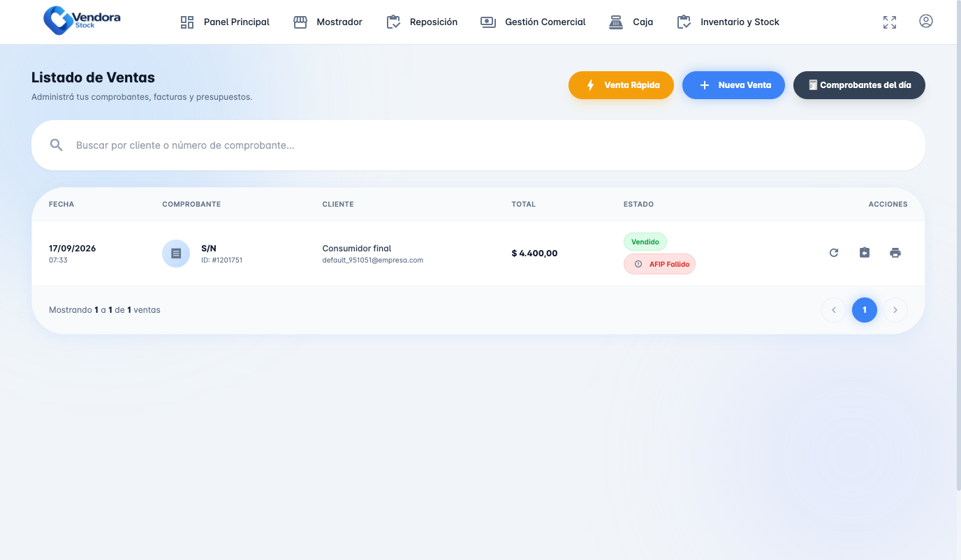Image resolution: width=961 pixels, height=560 pixels.
Task: Focus the search by client field
Action: 478,145
